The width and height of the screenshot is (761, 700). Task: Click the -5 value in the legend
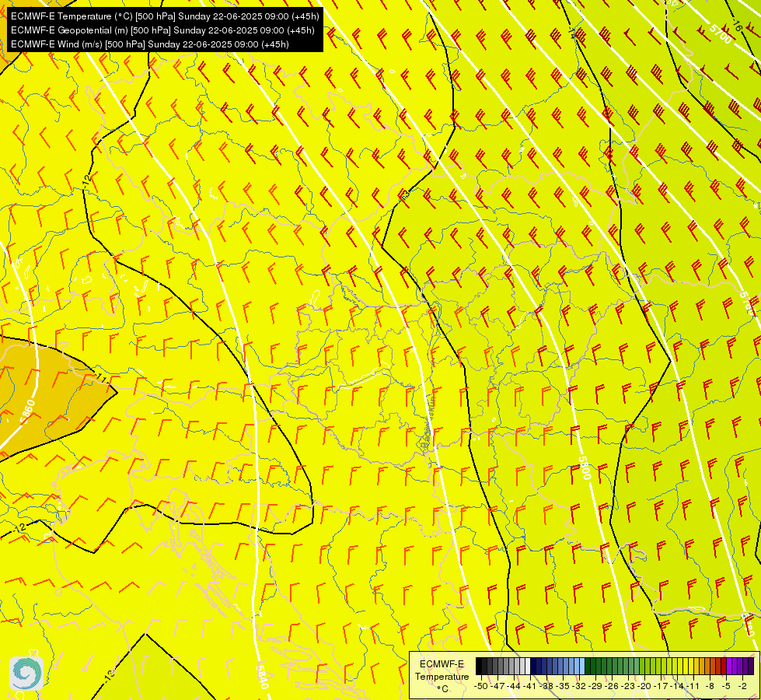tap(725, 687)
